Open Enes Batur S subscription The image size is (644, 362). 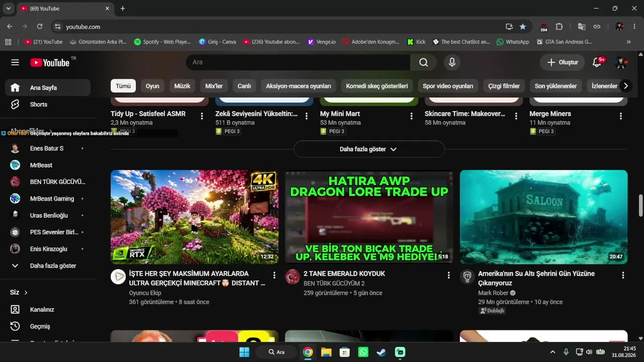point(48,148)
